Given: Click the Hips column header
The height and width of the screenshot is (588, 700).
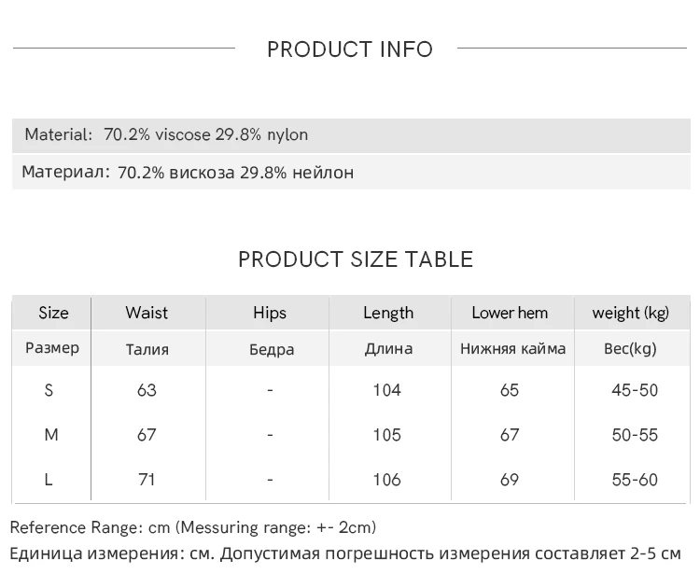Looking at the screenshot, I should (270, 313).
